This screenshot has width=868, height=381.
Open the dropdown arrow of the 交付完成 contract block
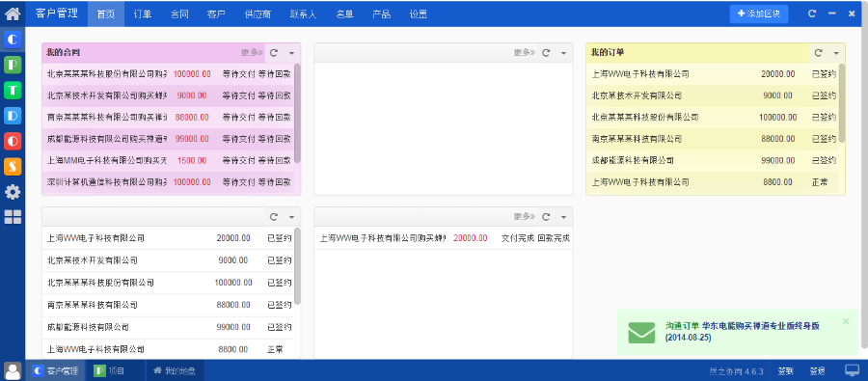[x=563, y=217]
